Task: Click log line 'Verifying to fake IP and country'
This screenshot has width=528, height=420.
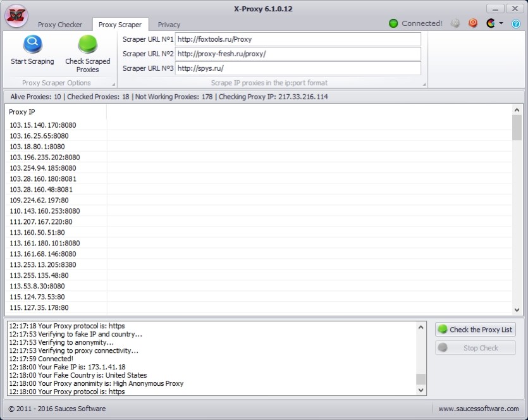Action: coord(75,334)
